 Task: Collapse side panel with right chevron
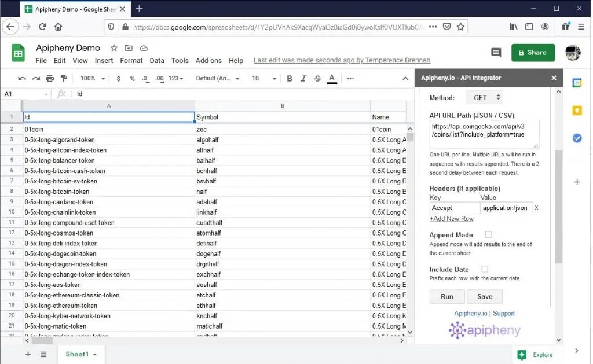[x=576, y=351]
